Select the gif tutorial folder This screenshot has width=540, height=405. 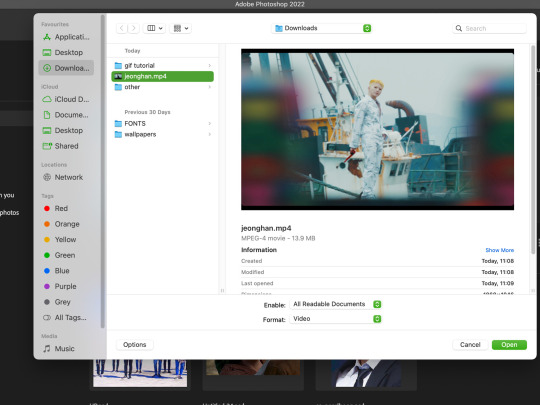[x=163, y=65]
